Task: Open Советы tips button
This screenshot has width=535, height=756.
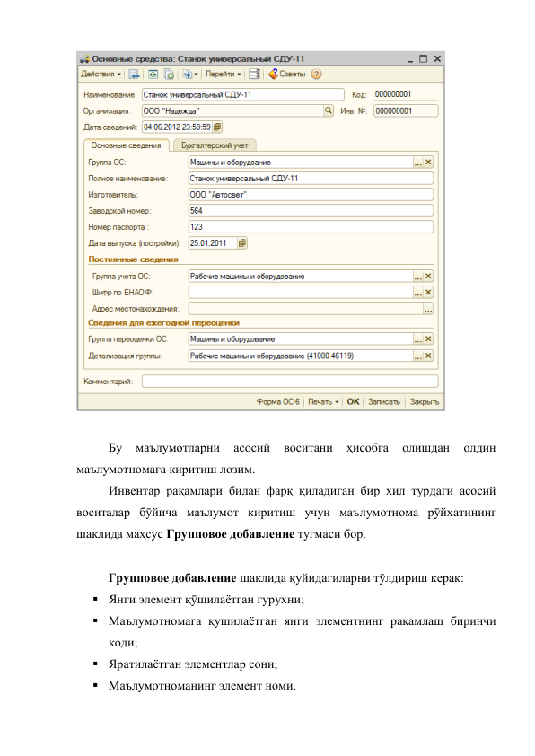Action: tap(286, 75)
